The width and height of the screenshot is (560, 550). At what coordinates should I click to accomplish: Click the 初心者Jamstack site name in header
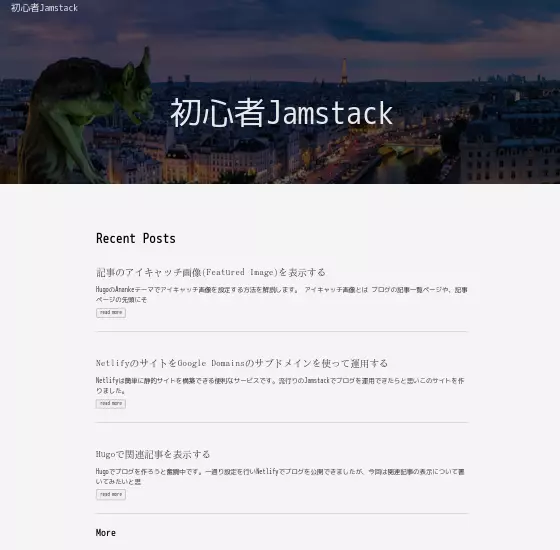[x=44, y=8]
